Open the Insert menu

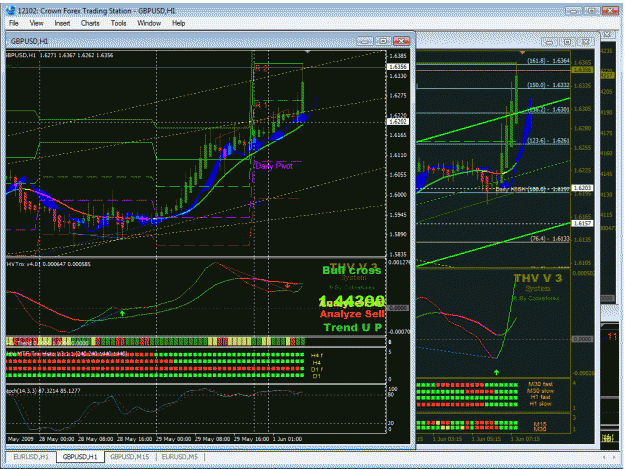pos(62,23)
